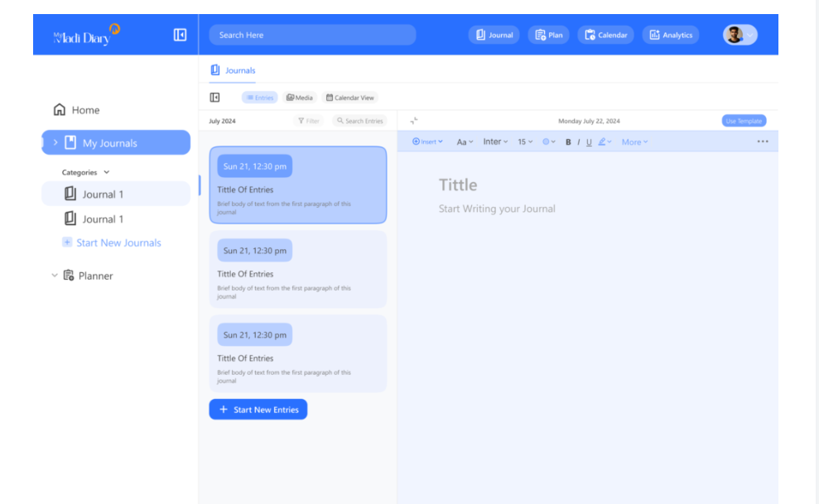The width and height of the screenshot is (819, 504).
Task: Open the Insert dropdown
Action: (x=427, y=142)
